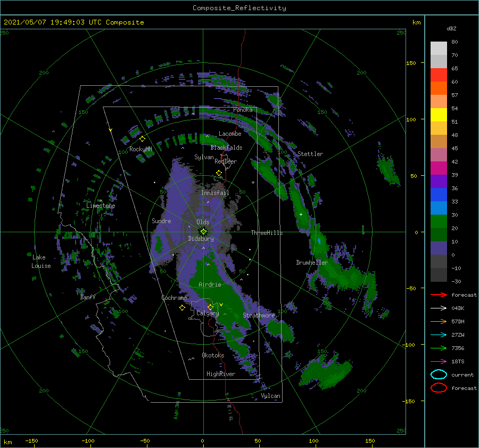The height and width of the screenshot is (448, 479).
Task: Click the Olds town label
Action: coord(203,222)
